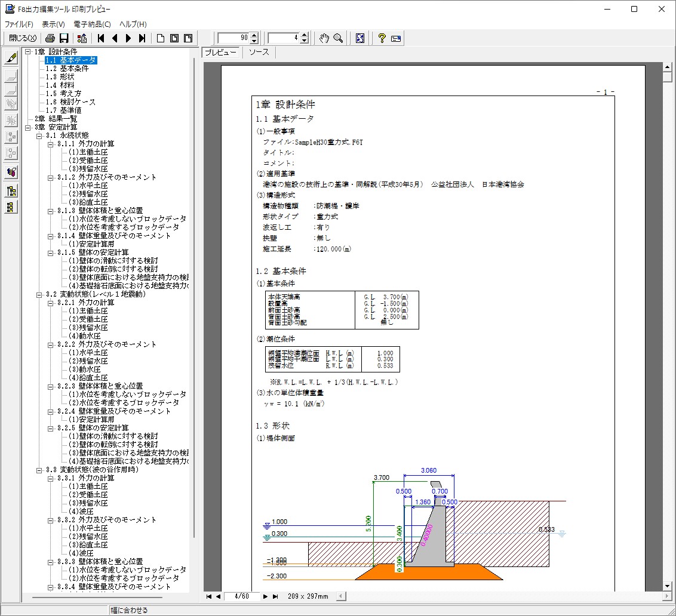This screenshot has height=616, width=676.
Task: Click the yellow tree expand icon in sidebar
Action: click(11, 191)
